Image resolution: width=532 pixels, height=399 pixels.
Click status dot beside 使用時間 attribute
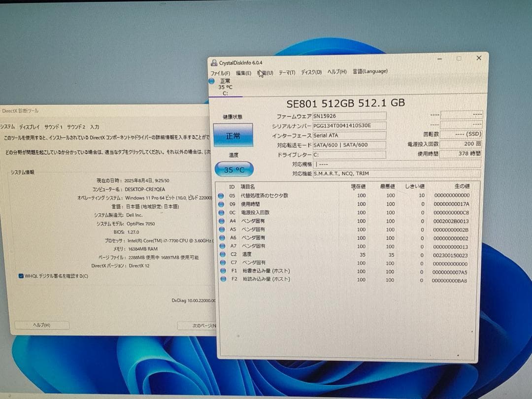click(222, 204)
